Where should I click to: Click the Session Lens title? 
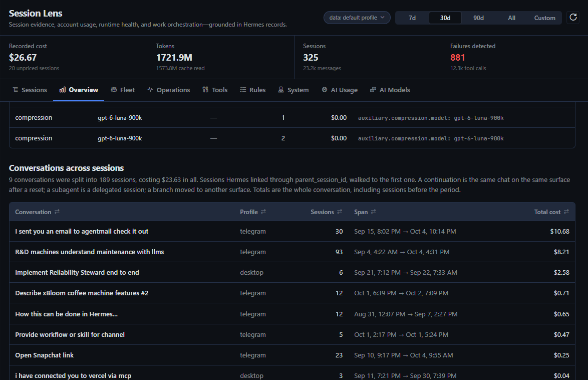[36, 14]
